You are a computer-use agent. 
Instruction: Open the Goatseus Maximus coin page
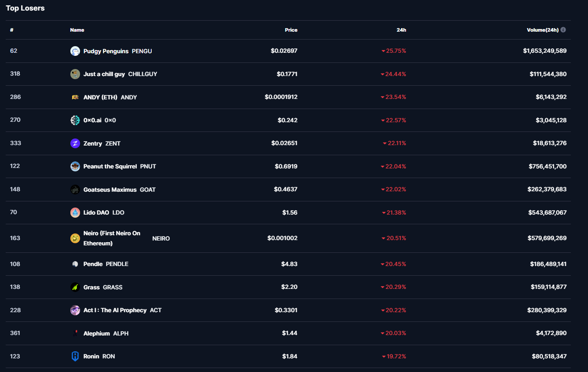coord(110,190)
